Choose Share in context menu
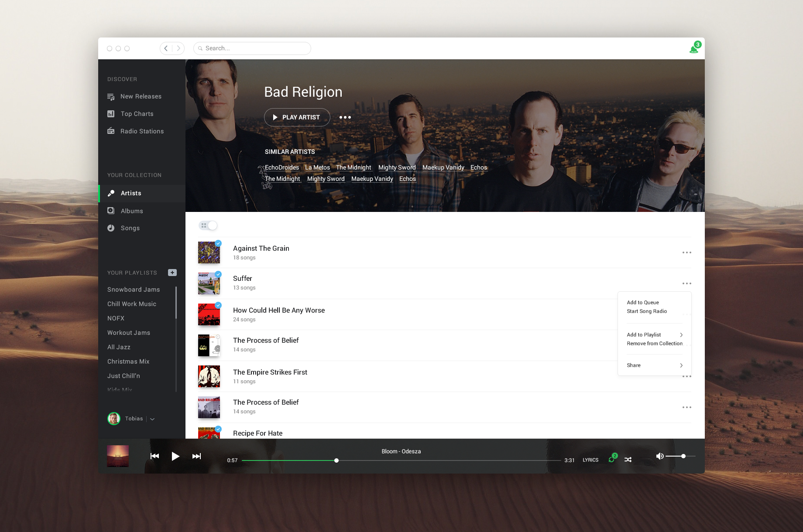Screen dimensions: 803x532 [634, 365]
